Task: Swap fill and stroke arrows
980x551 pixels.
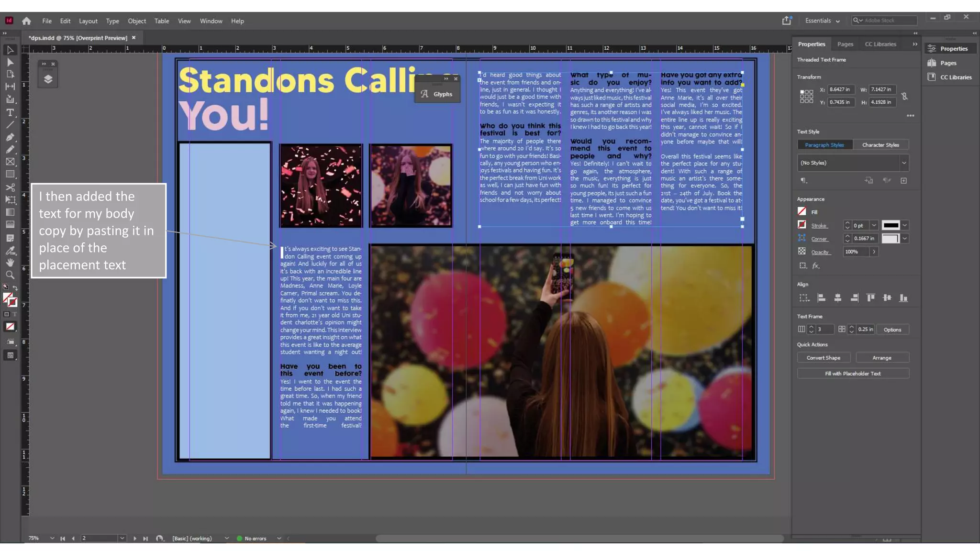Action: coord(15,288)
